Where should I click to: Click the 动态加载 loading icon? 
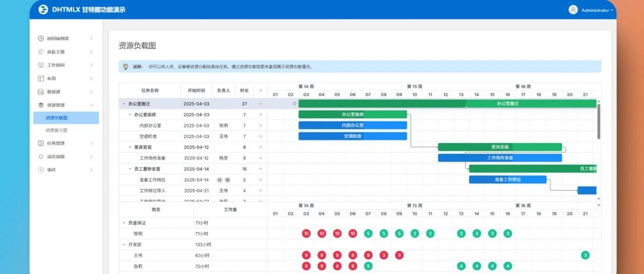click(41, 157)
